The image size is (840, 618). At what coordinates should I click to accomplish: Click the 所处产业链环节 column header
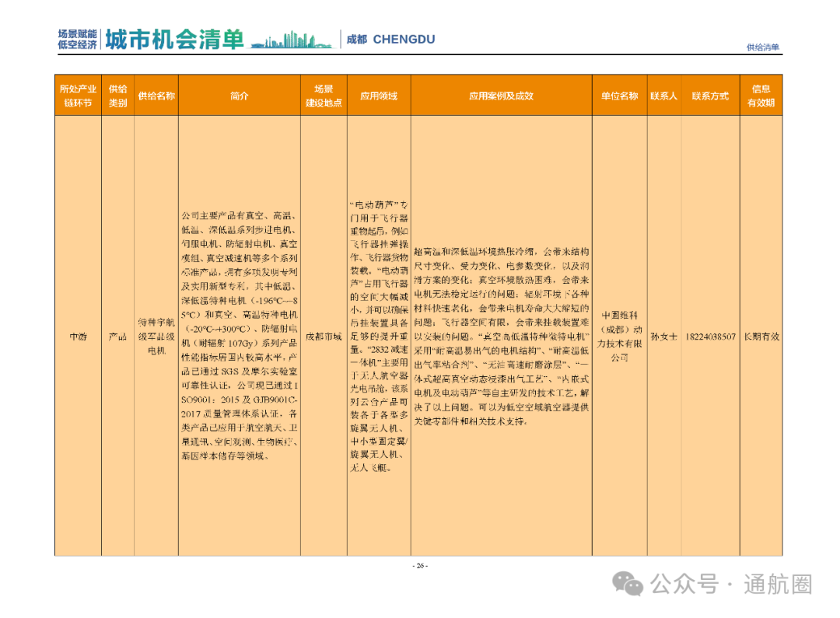point(79,96)
